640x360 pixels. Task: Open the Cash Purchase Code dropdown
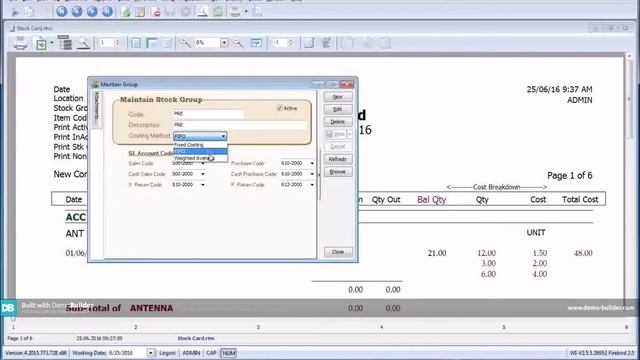(x=312, y=174)
